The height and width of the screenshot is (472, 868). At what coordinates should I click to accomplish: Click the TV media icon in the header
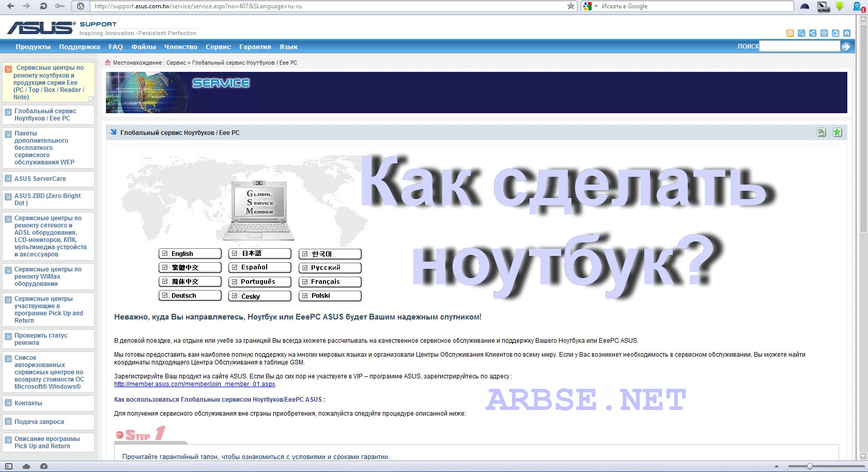(835, 33)
